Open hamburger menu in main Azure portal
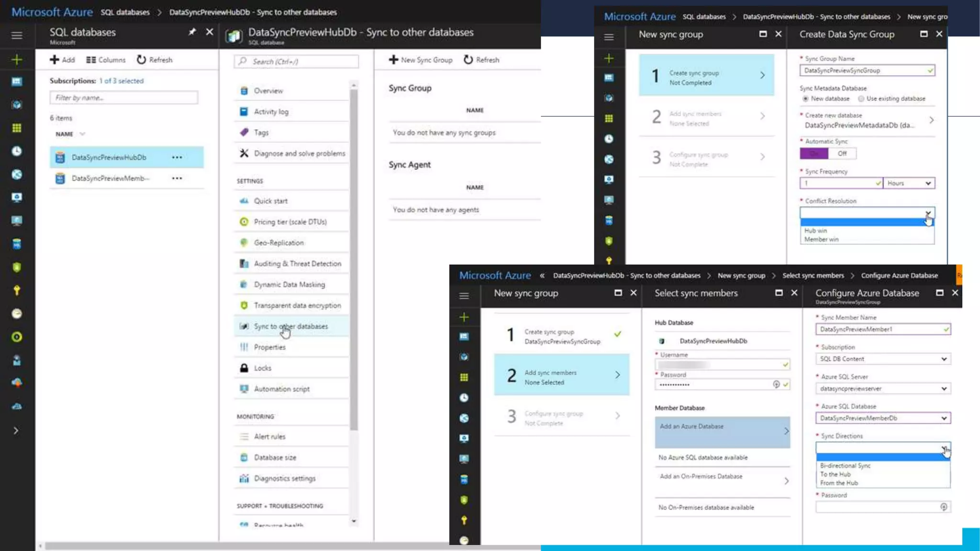 (17, 35)
